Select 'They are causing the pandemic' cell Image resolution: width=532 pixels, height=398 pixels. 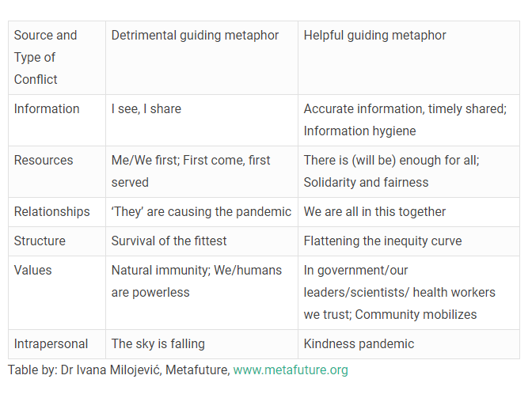tap(201, 211)
